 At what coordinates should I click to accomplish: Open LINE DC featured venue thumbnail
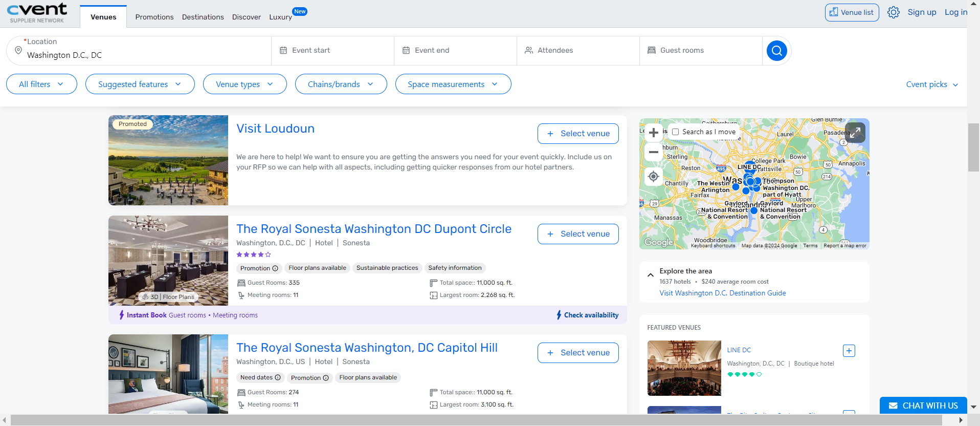pos(684,368)
